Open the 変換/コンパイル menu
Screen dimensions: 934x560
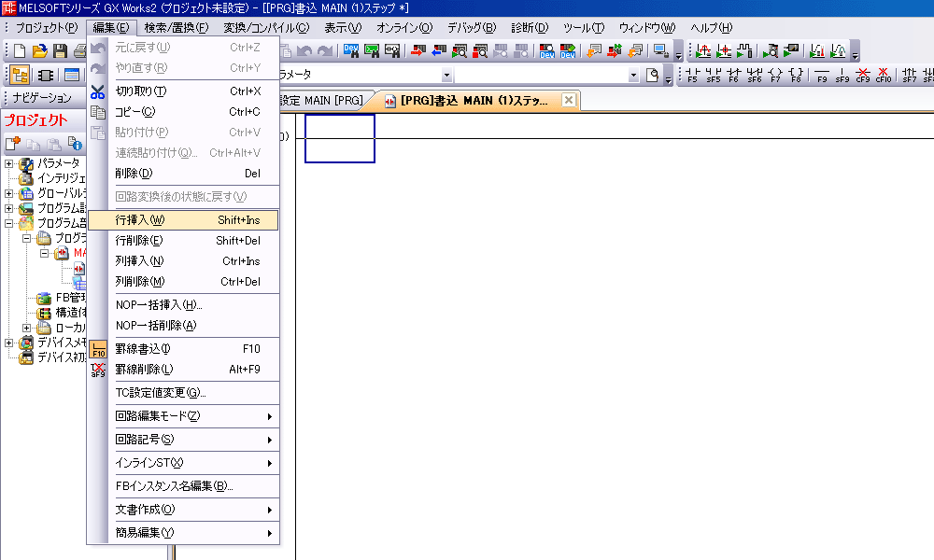(x=266, y=27)
